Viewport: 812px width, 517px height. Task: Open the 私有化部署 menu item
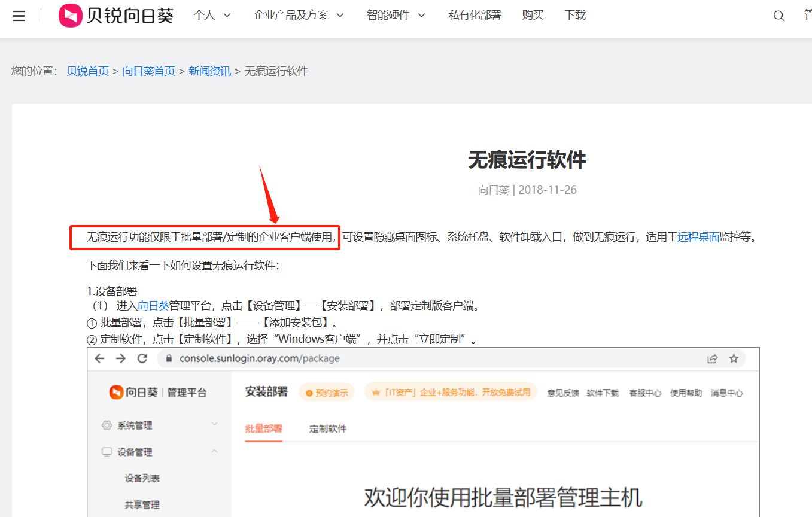coord(475,16)
